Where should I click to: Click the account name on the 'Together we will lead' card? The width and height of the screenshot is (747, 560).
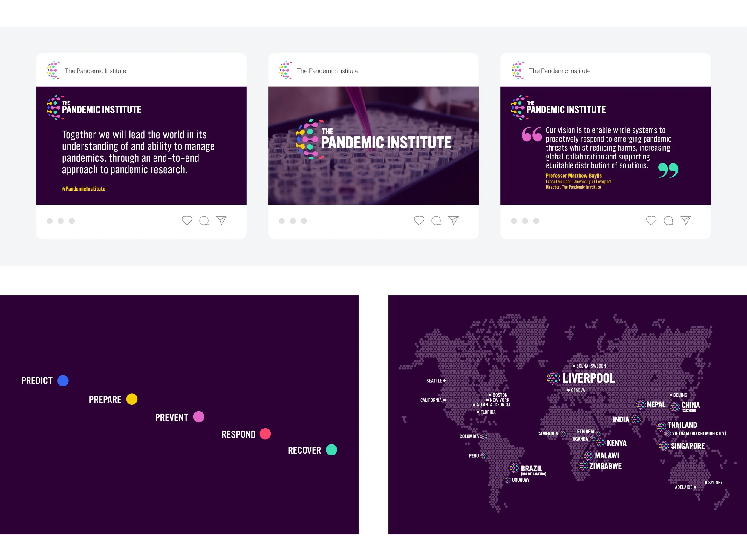96,71
